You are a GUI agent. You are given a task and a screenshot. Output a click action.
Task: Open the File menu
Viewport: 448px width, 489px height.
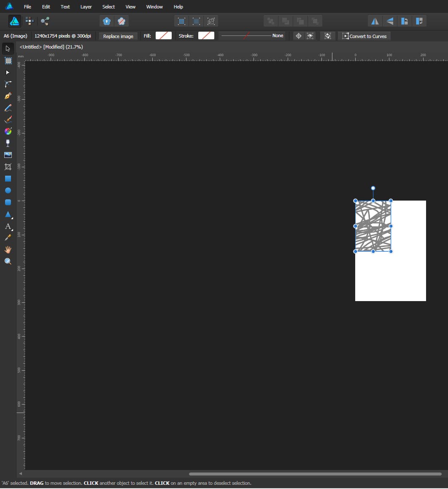[x=27, y=7]
